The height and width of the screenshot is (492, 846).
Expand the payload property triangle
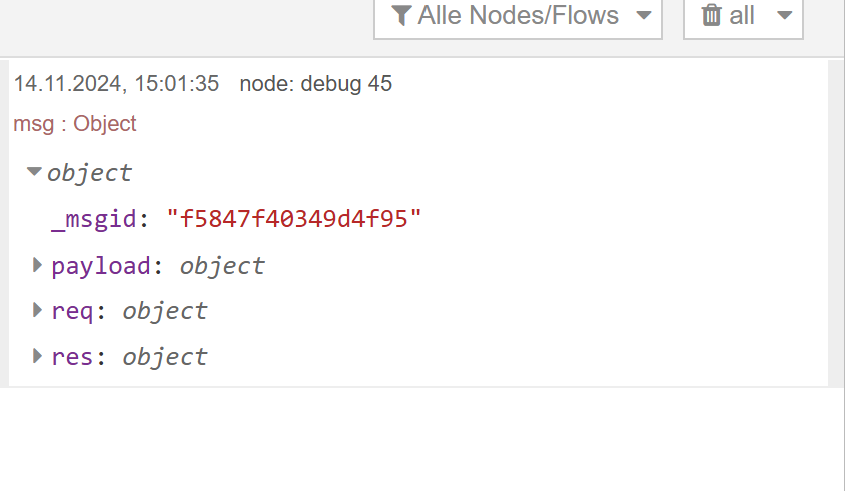[x=38, y=265]
